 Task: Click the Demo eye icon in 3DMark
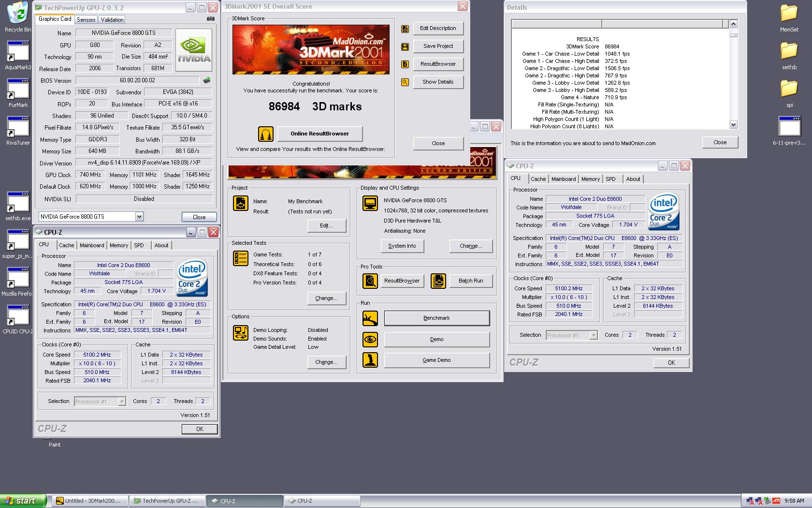(370, 339)
